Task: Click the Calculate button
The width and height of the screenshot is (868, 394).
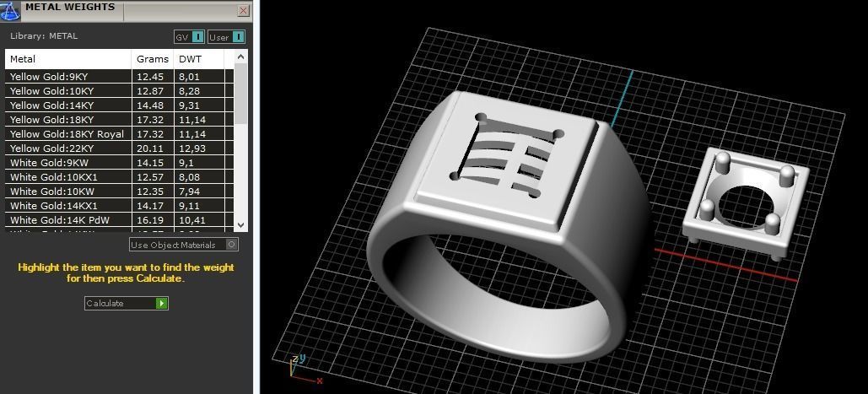Action: click(127, 303)
